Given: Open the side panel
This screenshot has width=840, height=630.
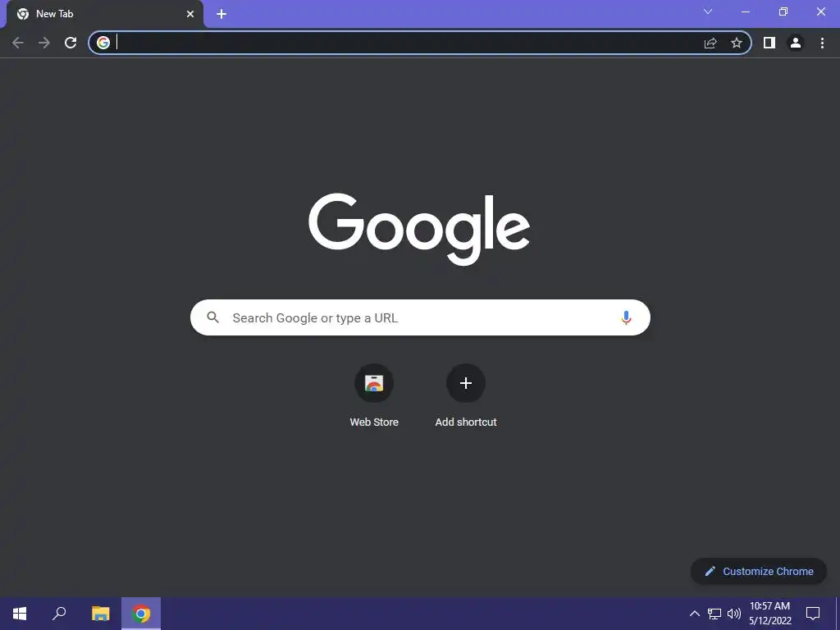Looking at the screenshot, I should 769,43.
